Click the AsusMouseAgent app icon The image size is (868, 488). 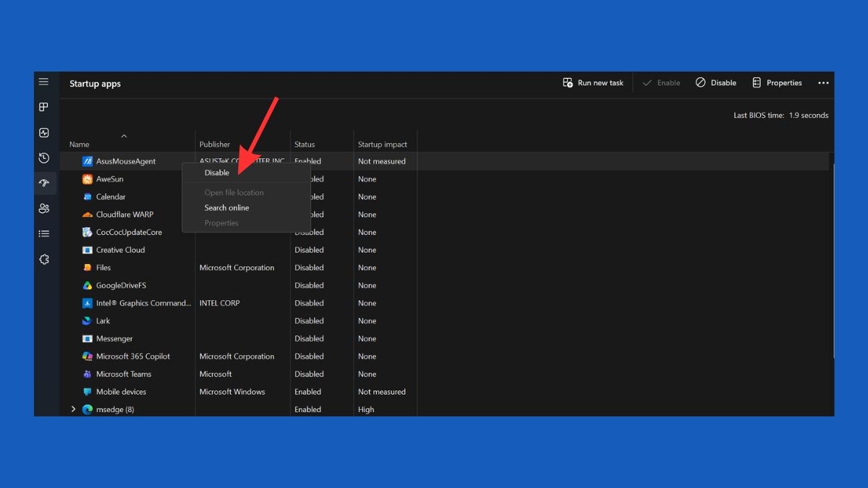(88, 161)
